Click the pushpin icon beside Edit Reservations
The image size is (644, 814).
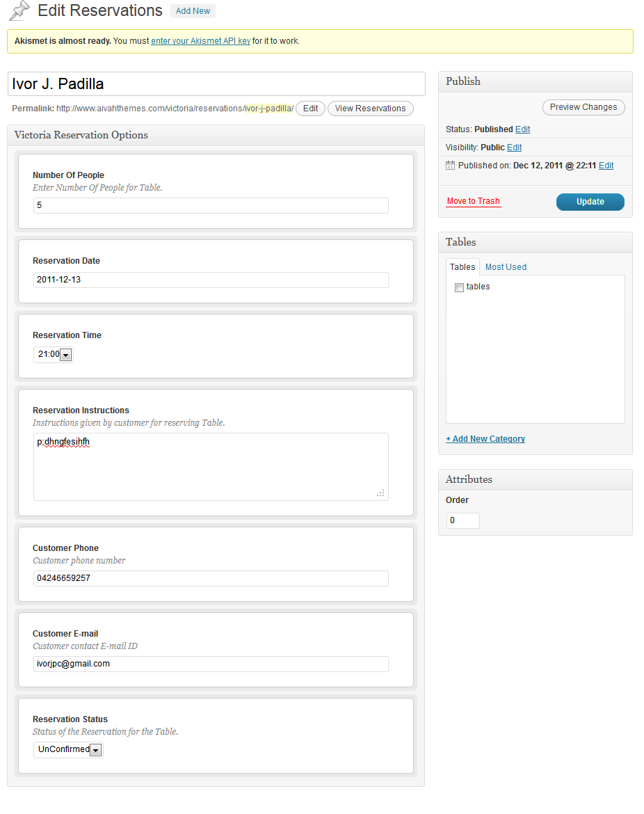click(x=19, y=10)
